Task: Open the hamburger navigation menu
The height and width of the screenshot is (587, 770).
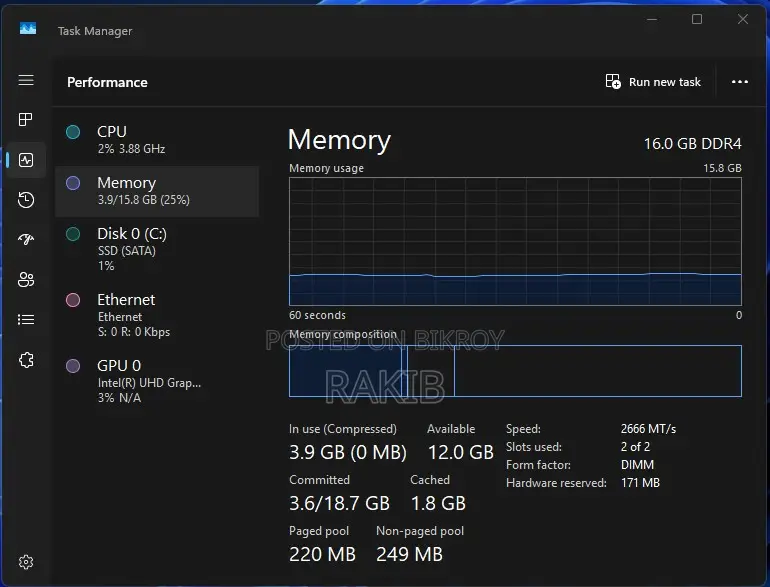Action: click(x=26, y=80)
